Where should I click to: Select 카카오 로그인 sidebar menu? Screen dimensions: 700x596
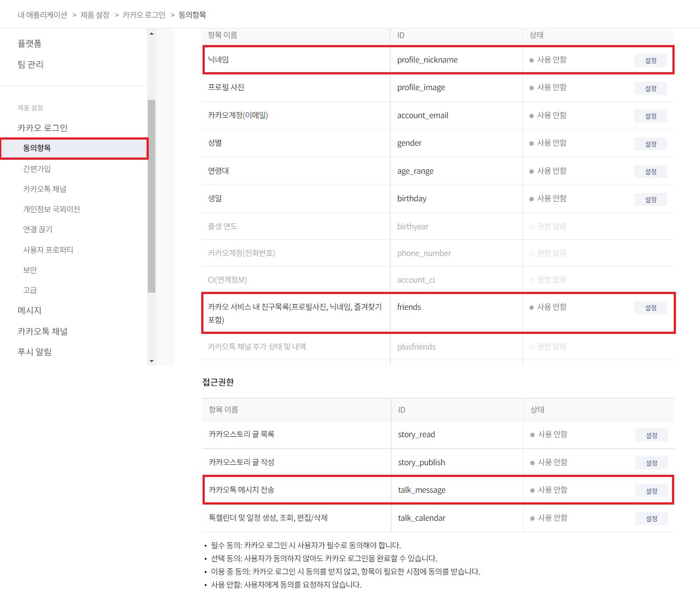[x=42, y=128]
